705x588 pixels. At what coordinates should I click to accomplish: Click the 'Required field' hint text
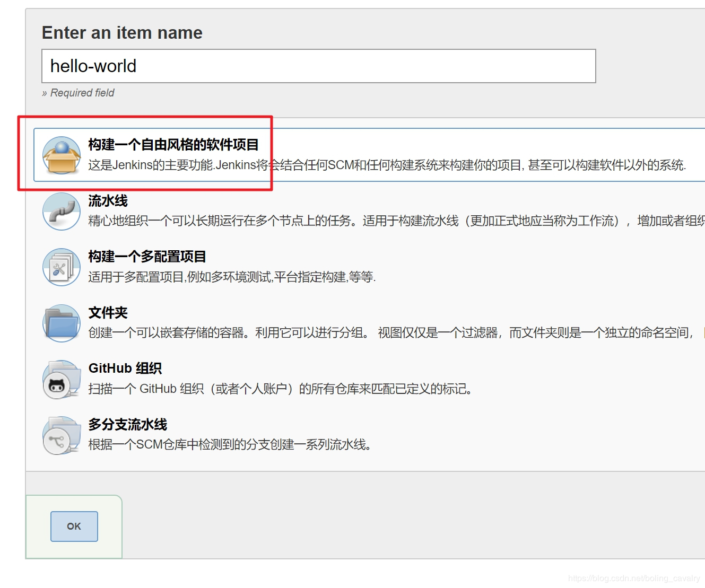tap(78, 93)
